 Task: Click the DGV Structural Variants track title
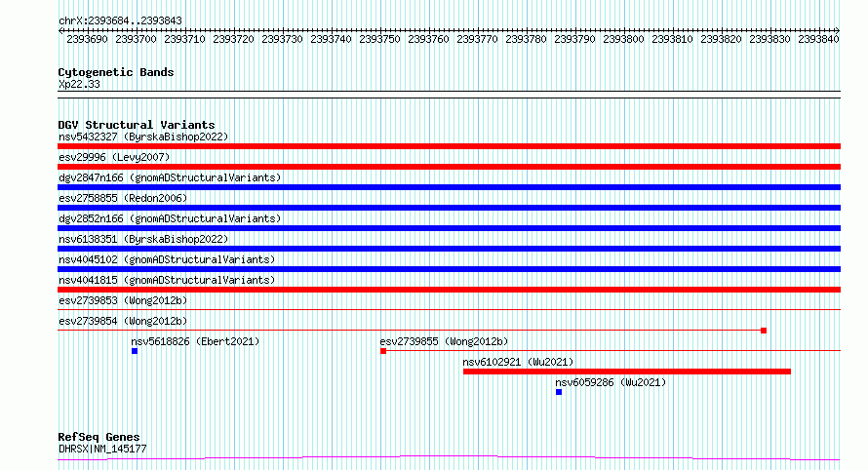137,125
